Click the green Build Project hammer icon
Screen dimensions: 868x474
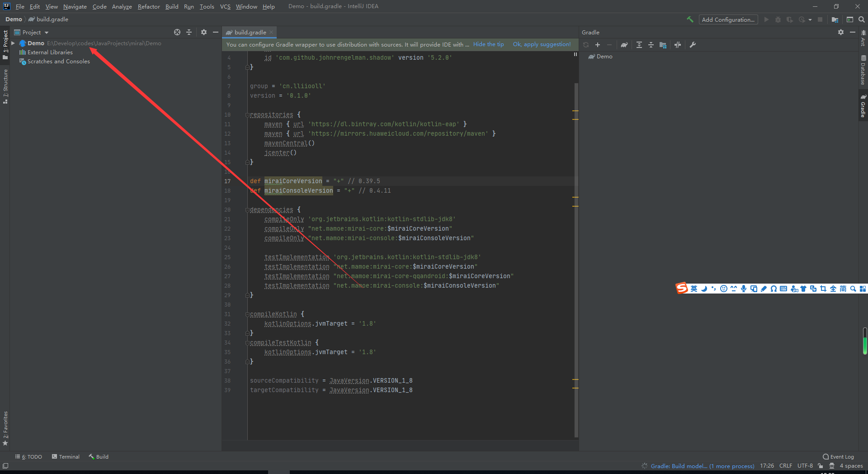(x=690, y=19)
